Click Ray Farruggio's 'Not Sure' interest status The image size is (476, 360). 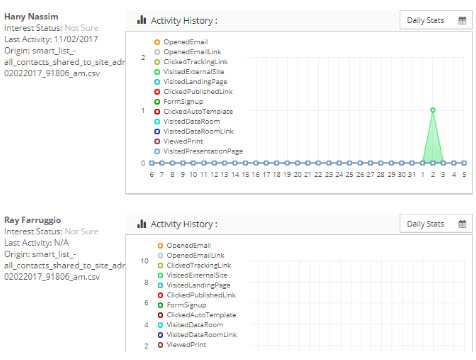coord(82,231)
